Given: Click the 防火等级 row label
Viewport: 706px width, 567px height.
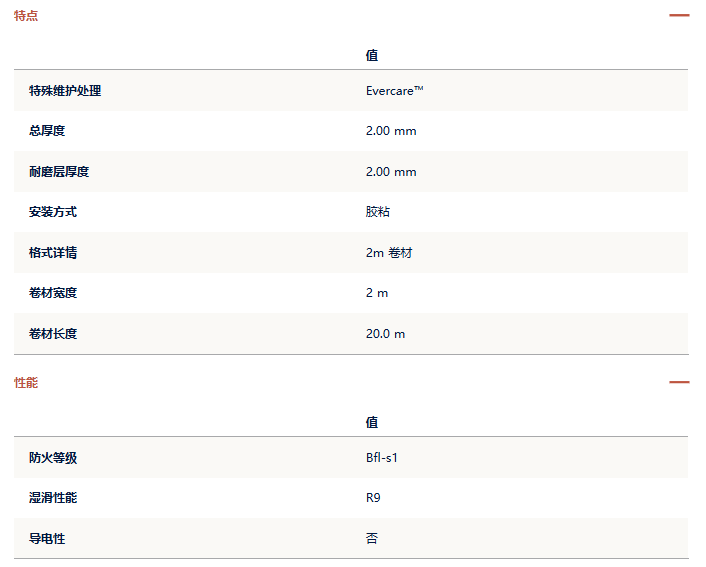Looking at the screenshot, I should pos(53,458).
